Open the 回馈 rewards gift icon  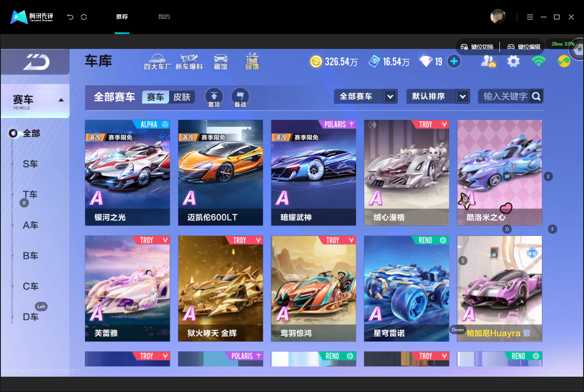(252, 62)
